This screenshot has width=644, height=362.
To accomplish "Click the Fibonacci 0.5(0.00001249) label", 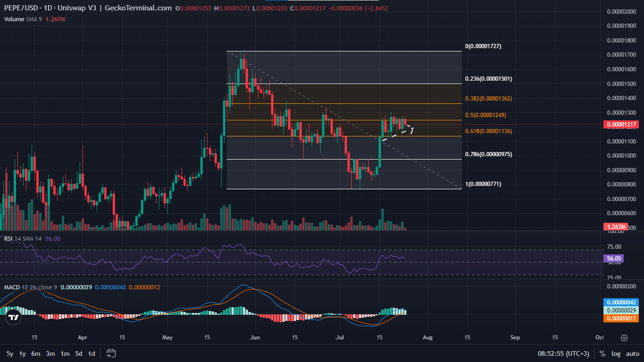I will 485,115.
